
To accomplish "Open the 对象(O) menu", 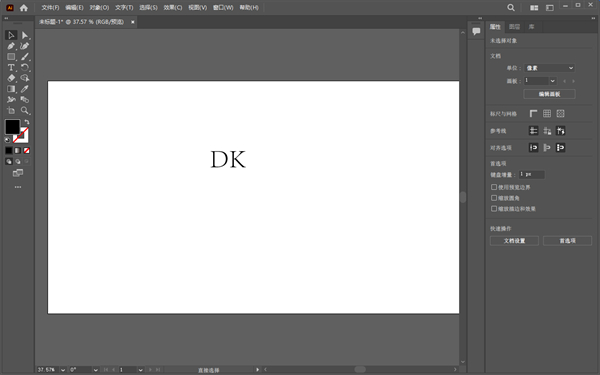I will 99,8.
